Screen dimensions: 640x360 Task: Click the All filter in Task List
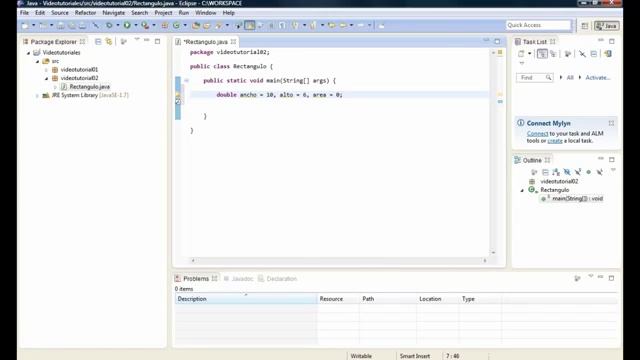click(x=570, y=78)
